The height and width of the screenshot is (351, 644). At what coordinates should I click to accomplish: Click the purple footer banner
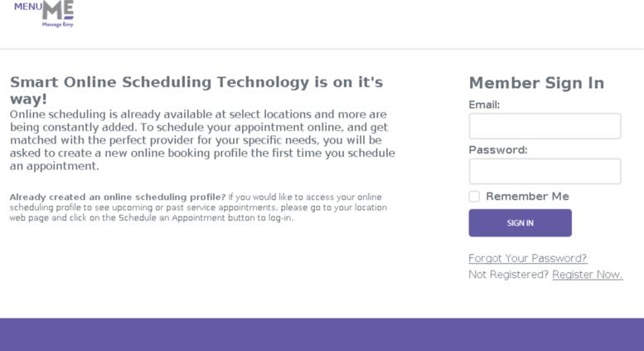pos(322,334)
